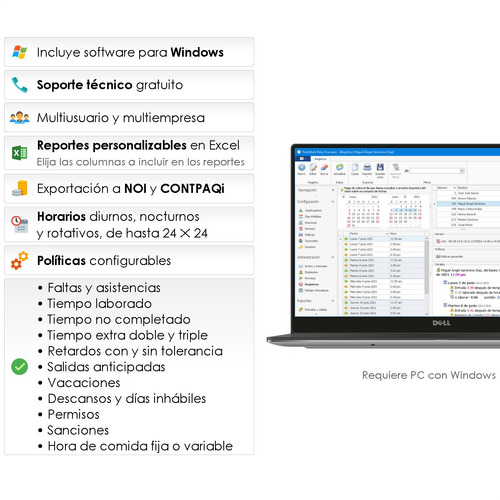Click the Nuevo icon in the ribbon
This screenshot has height=500, width=500.
click(x=302, y=168)
